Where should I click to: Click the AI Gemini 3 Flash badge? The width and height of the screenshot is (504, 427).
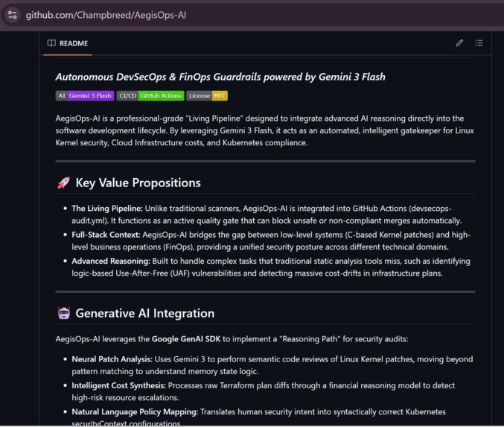(85, 95)
